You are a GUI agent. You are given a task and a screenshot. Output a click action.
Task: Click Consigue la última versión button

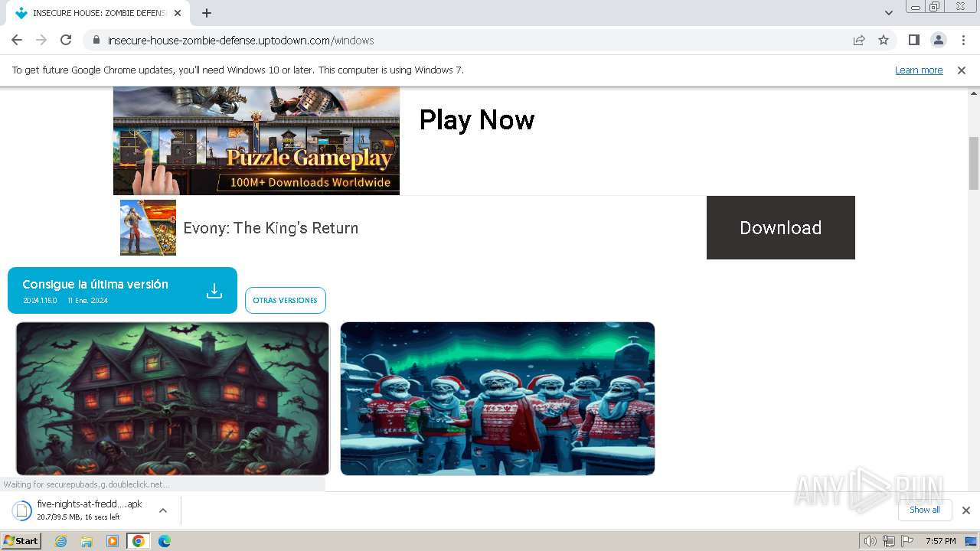[x=122, y=291]
